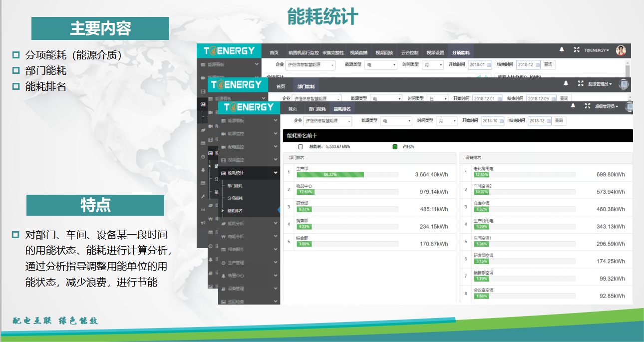Image resolution: width=644 pixels, height=342 pixels.
Task: Click the 能耗统计 sidebar icon
Action: coord(223,173)
